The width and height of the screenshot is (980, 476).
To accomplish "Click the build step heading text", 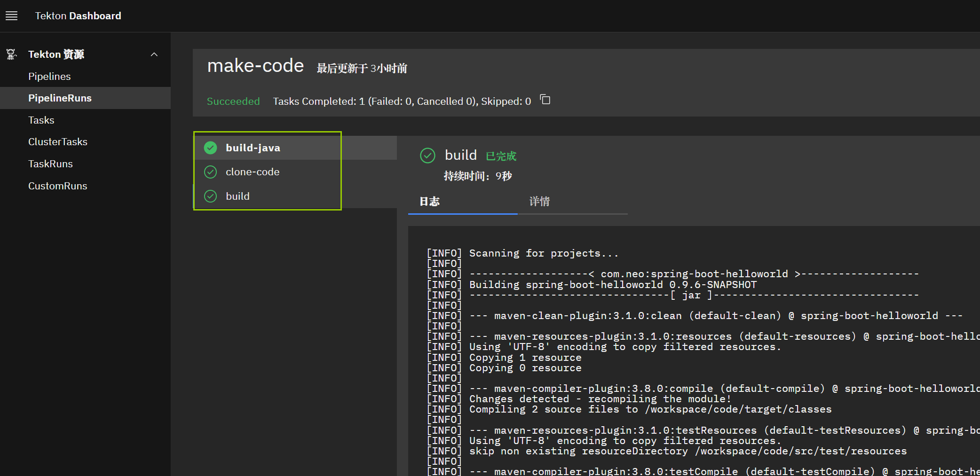I will tap(461, 155).
